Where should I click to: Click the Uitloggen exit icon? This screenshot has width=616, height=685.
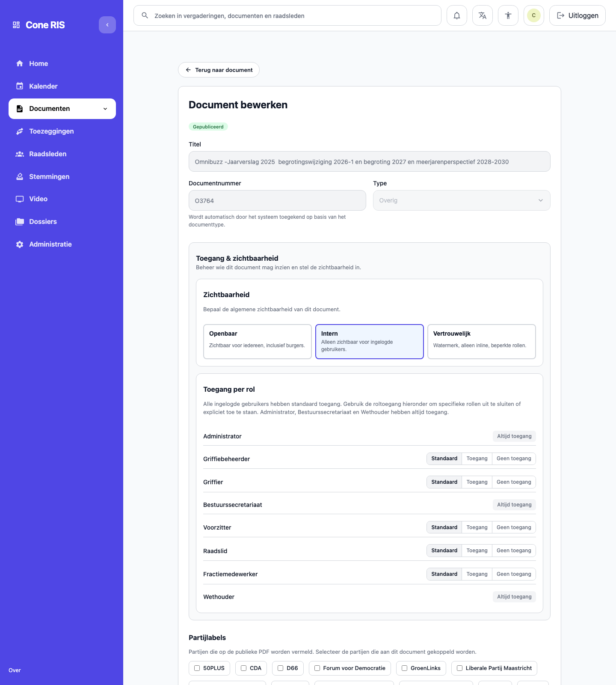tap(560, 15)
